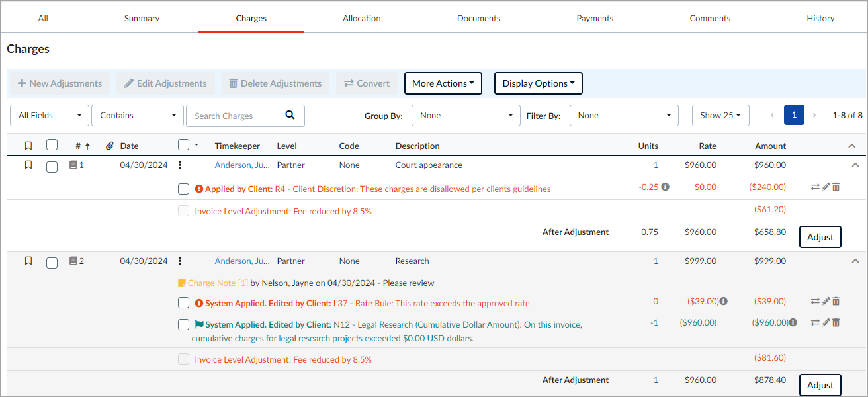The width and height of the screenshot is (868, 397).
Task: Open the small caret beside the adjustments checkbox
Action: pyautogui.click(x=196, y=145)
